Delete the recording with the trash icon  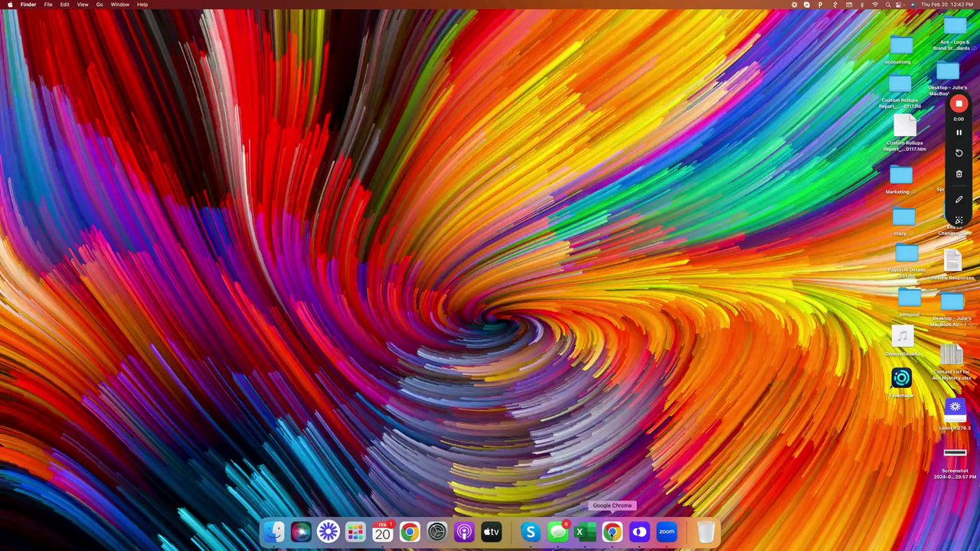click(x=959, y=174)
